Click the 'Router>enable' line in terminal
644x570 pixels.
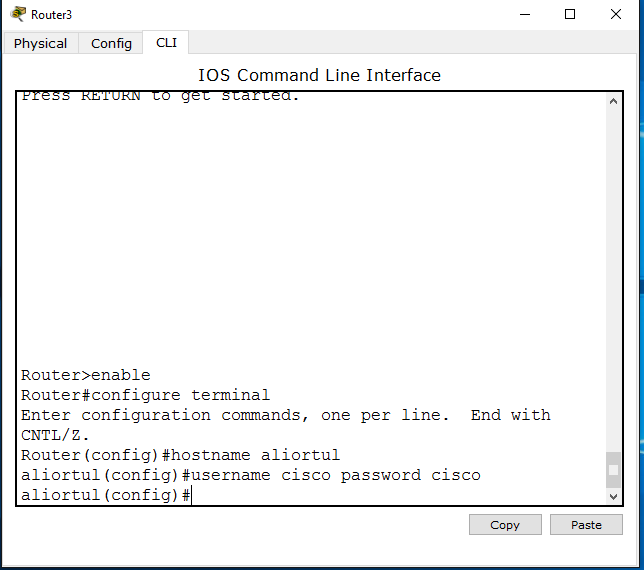(86, 375)
